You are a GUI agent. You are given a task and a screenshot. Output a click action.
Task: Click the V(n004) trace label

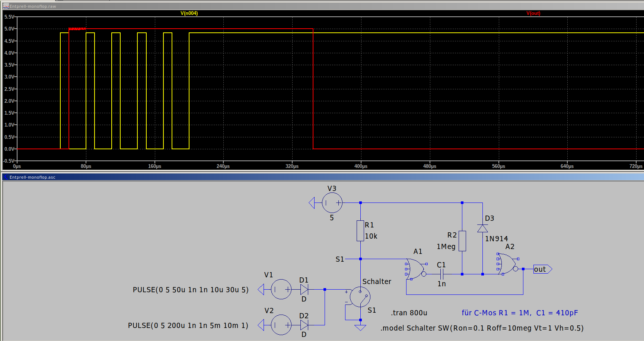point(189,13)
